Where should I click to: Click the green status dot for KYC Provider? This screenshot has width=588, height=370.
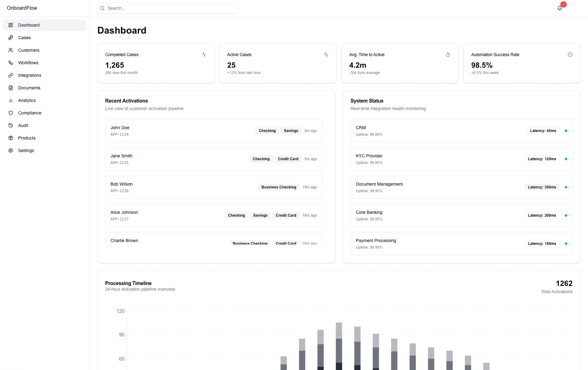(566, 159)
